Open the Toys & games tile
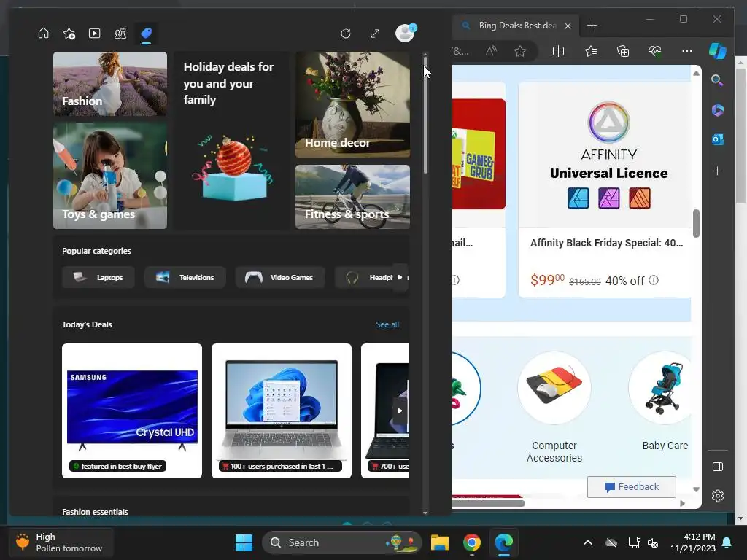 coord(110,176)
